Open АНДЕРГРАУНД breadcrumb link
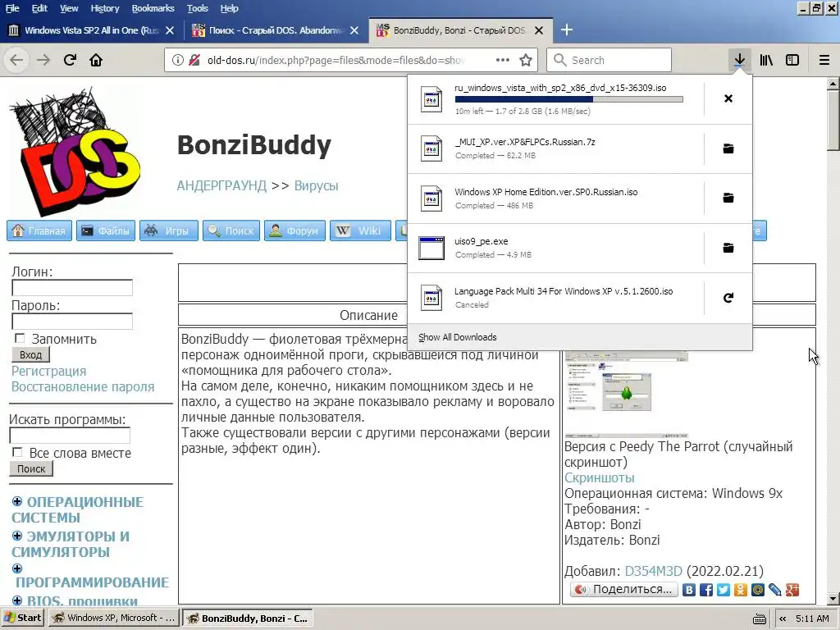Image resolution: width=840 pixels, height=630 pixels. pyautogui.click(x=221, y=186)
